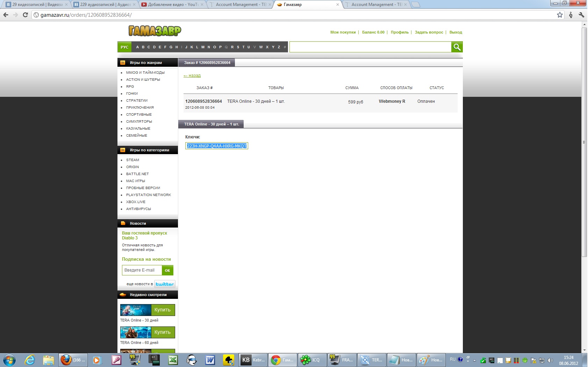The width and height of the screenshot is (588, 367).
Task: Open 'PLAYSTATION NETWORK' category
Action: click(149, 195)
